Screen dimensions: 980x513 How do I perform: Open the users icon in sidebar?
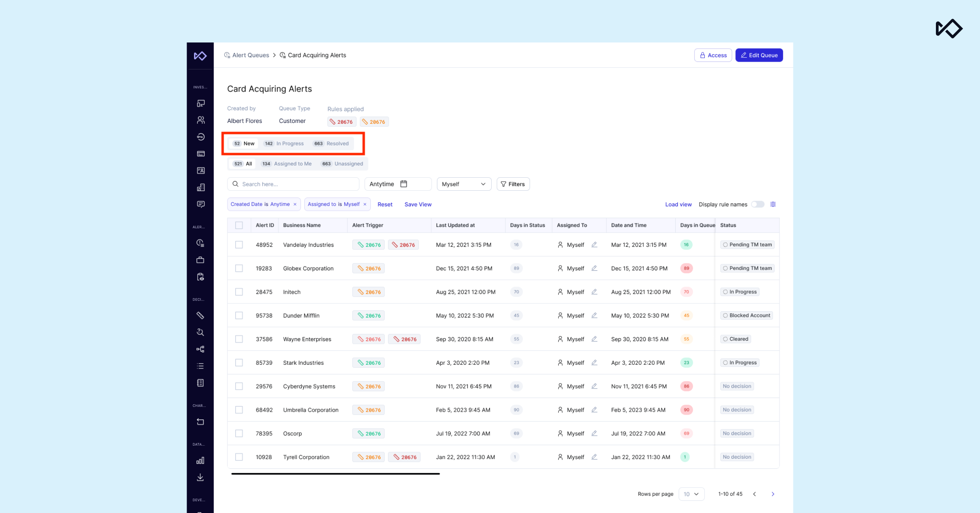point(200,120)
